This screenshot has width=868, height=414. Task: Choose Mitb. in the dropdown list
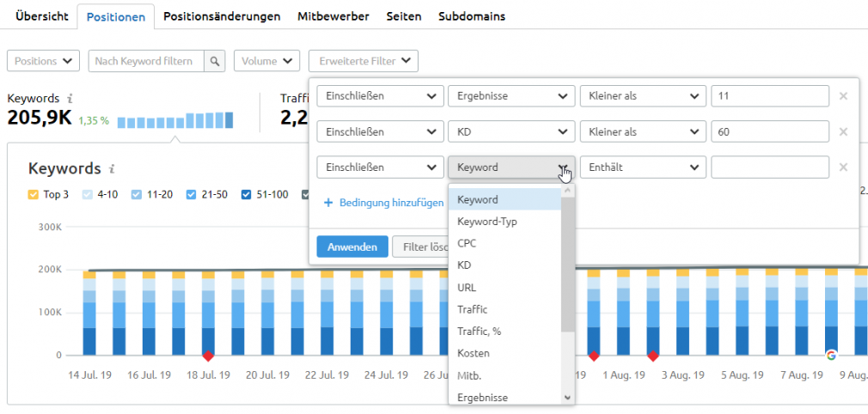pos(504,375)
